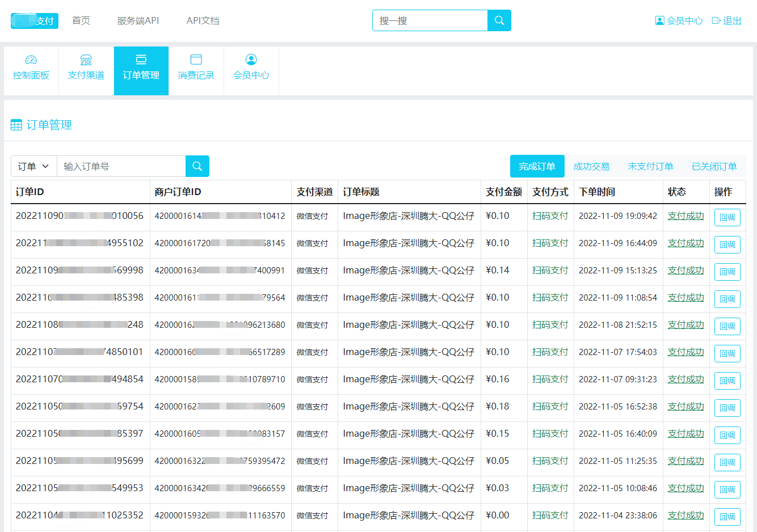Click amount ¥0.14 cell
This screenshot has height=532, width=757.
(498, 270)
